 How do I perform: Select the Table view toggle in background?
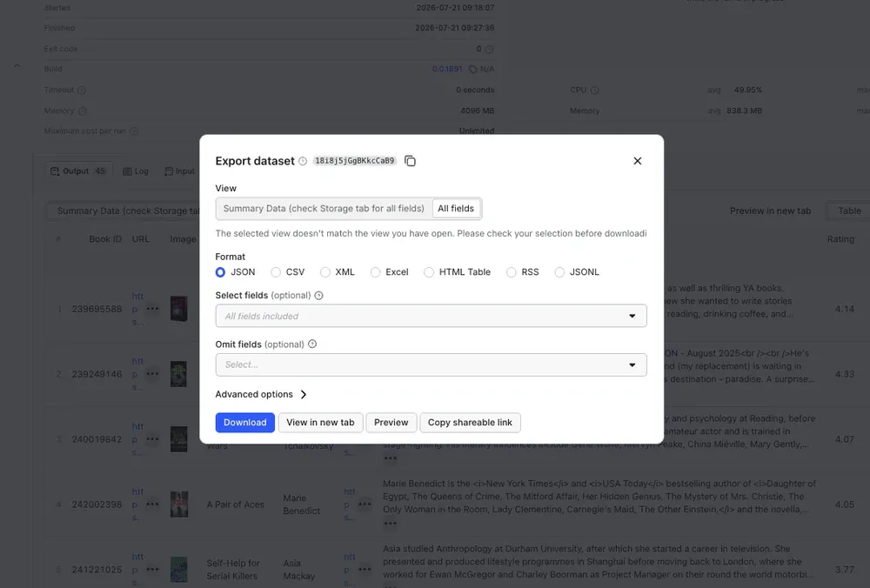point(849,210)
